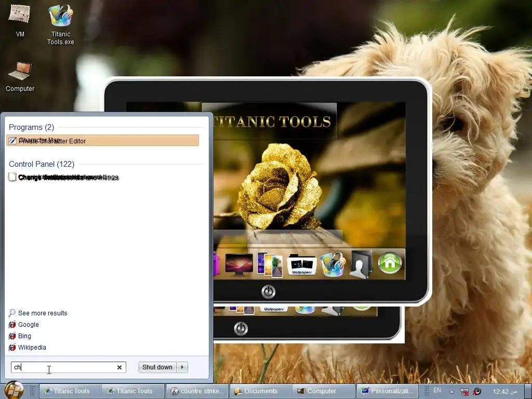The image size is (532, 399).
Task: Switch to Personalization taskbar window
Action: (x=387, y=391)
